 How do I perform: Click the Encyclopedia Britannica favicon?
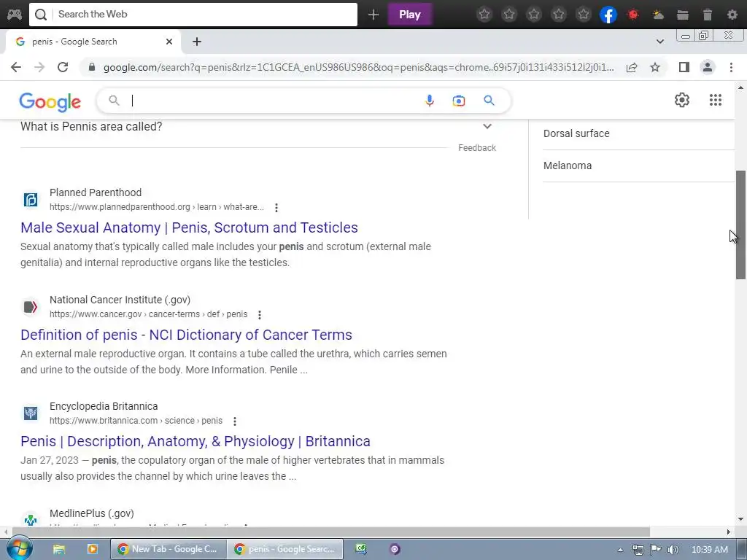point(31,413)
